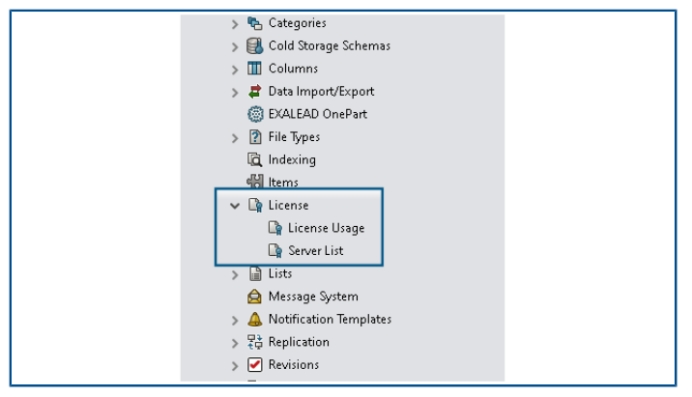Image resolution: width=692 pixels, height=397 pixels.
Task: Click the Indexing magnifier icon
Action: [x=255, y=160]
